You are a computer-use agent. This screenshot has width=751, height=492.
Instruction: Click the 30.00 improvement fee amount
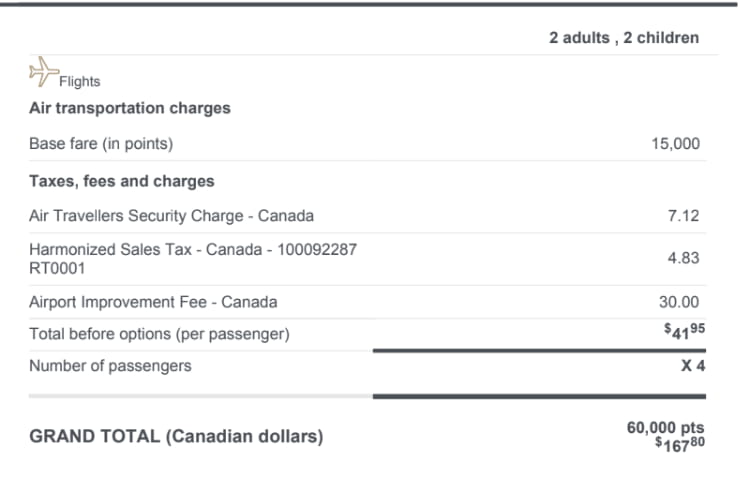coord(680,301)
